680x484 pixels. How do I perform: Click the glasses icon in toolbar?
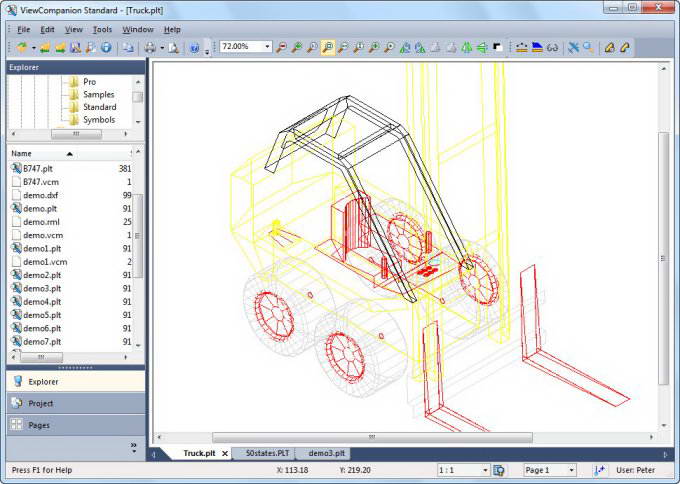click(x=551, y=47)
